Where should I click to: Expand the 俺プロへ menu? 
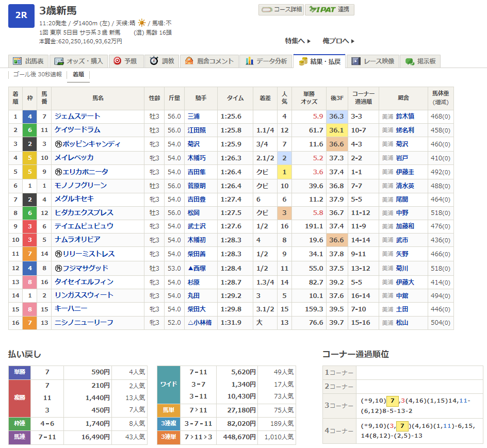click(x=338, y=41)
